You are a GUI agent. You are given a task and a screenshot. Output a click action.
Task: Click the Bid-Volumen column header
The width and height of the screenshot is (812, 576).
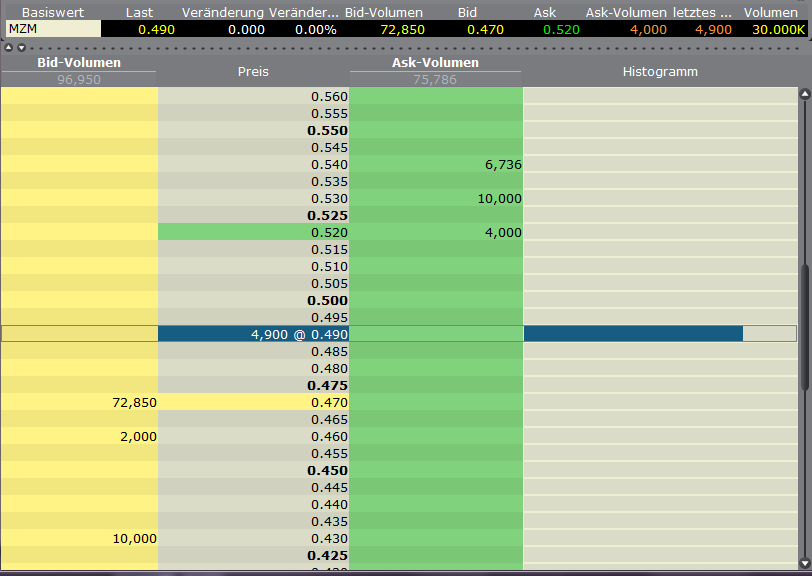tap(78, 63)
